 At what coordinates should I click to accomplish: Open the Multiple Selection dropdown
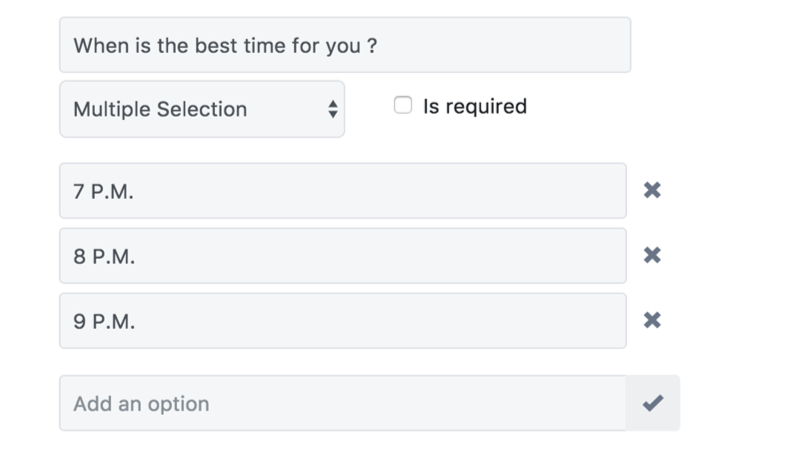[x=201, y=109]
